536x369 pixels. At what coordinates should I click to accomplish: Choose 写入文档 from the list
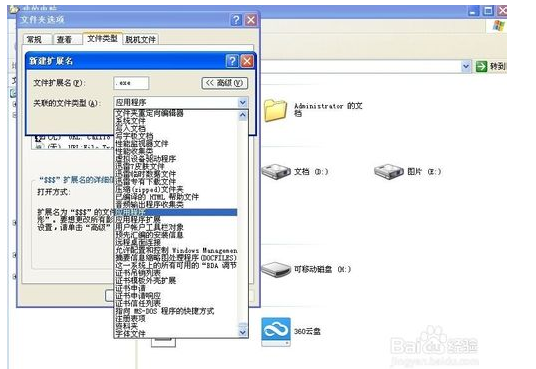(176, 128)
